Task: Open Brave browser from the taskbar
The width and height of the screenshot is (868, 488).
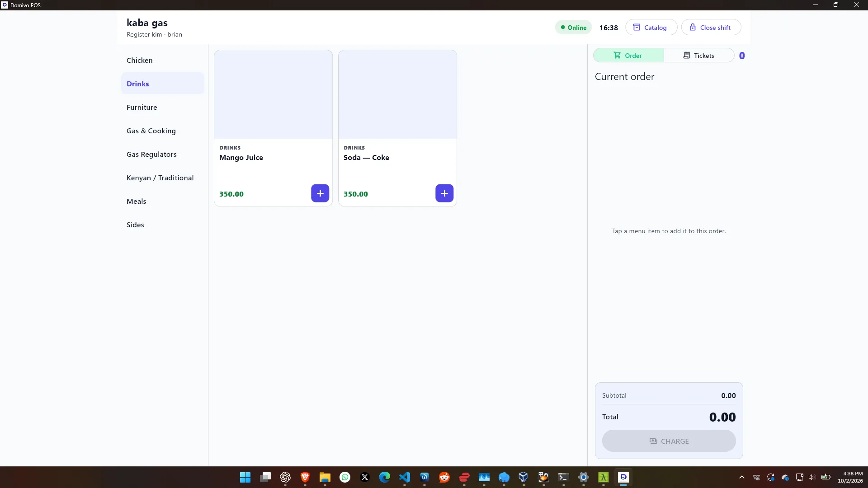Action: point(305,477)
